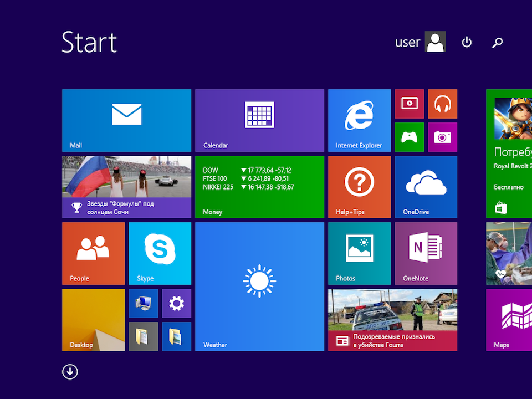Click the "Бесплатно" label in Store tile

[x=509, y=187]
